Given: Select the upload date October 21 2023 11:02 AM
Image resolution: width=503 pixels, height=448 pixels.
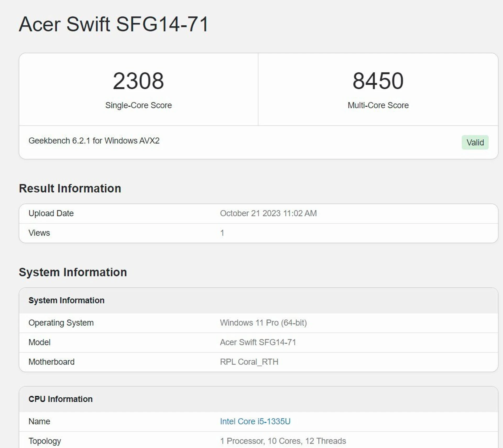Looking at the screenshot, I should point(268,213).
